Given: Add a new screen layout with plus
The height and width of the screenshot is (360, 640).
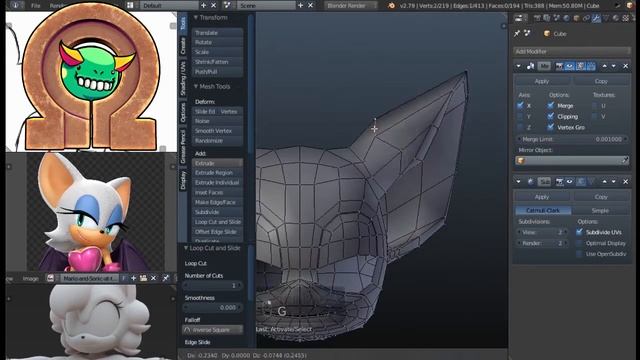Looking at the screenshot, I should coord(203,5).
